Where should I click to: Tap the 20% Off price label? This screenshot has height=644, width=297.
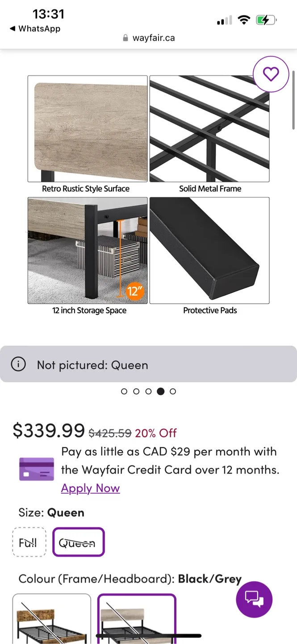(x=156, y=432)
